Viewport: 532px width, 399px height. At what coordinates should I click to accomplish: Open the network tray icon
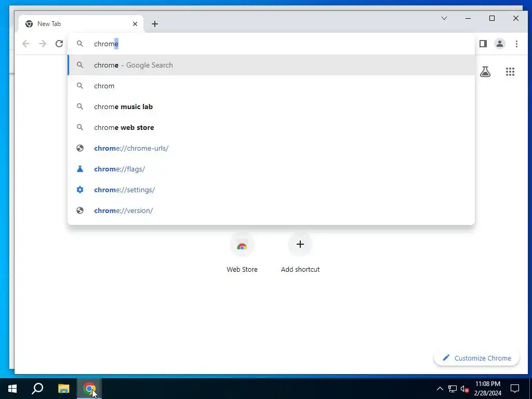click(x=453, y=389)
